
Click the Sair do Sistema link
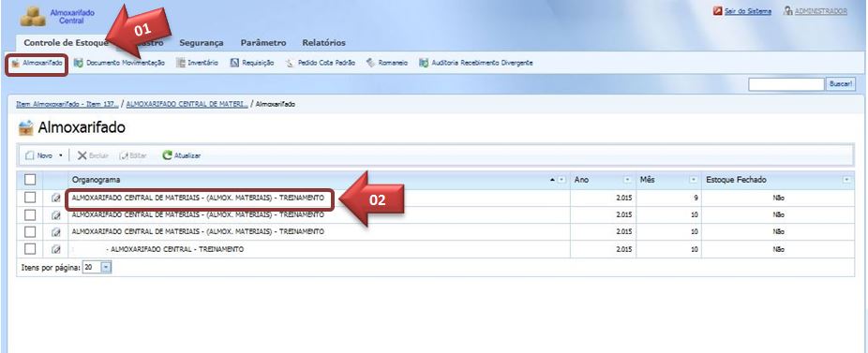(x=742, y=11)
